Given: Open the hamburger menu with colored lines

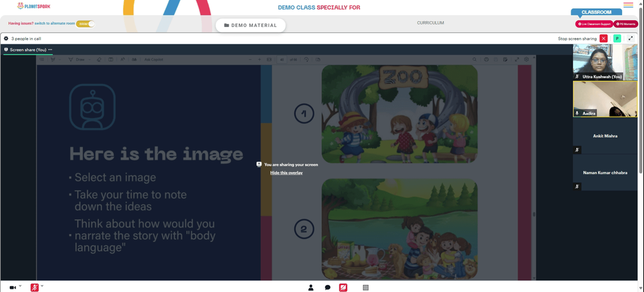Looking at the screenshot, I should 628,5.
